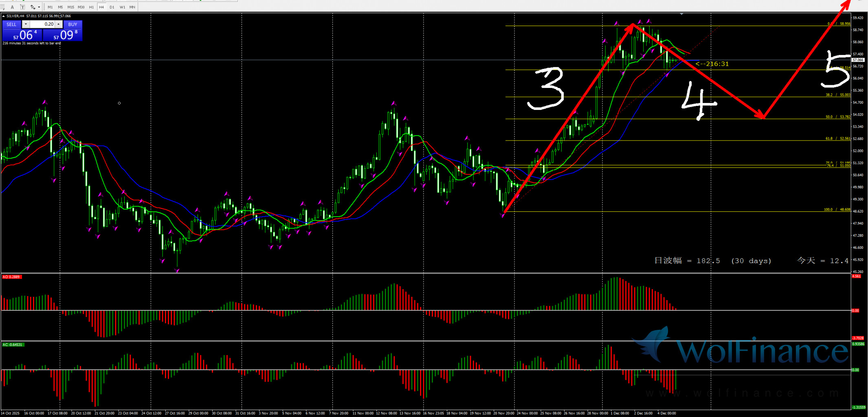Switch chart to M15 timeframe
The height and width of the screenshot is (417, 868).
[70, 7]
